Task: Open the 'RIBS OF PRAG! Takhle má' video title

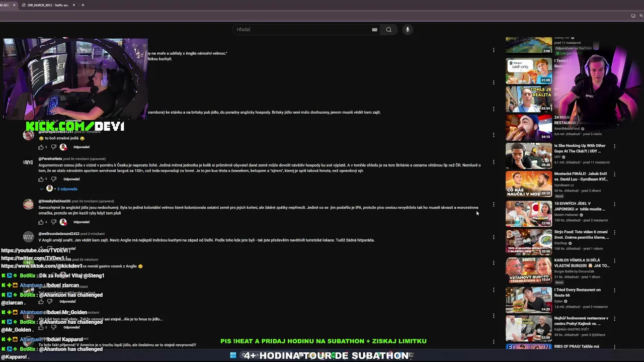Action: pyautogui.click(x=577, y=346)
